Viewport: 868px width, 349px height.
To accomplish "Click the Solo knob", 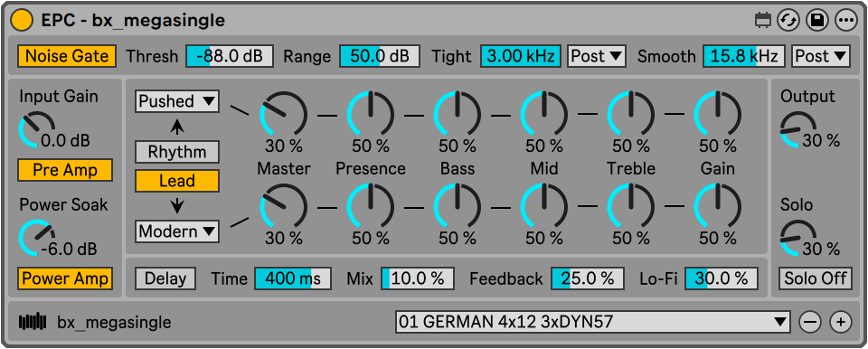I will (x=797, y=238).
